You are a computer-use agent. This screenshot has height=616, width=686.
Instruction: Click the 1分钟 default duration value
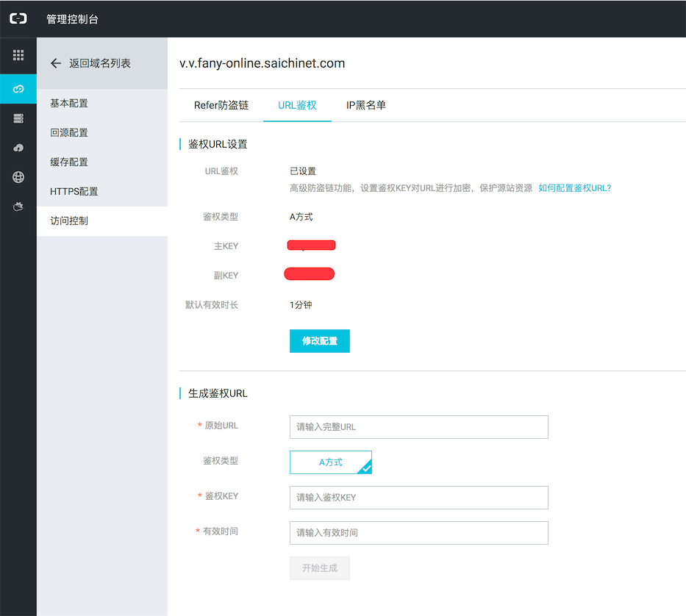(x=301, y=305)
